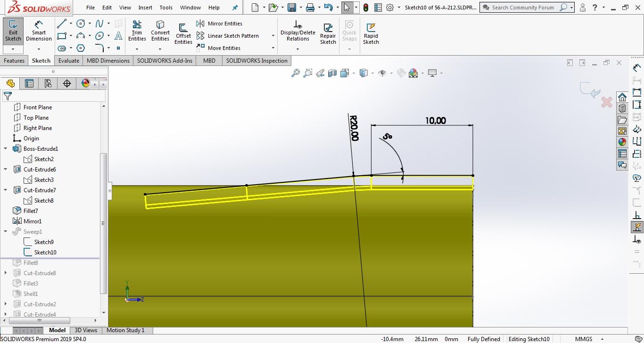Viewport: 644px width, 343px height.
Task: Click the Mirror Entities command
Action: (220, 24)
